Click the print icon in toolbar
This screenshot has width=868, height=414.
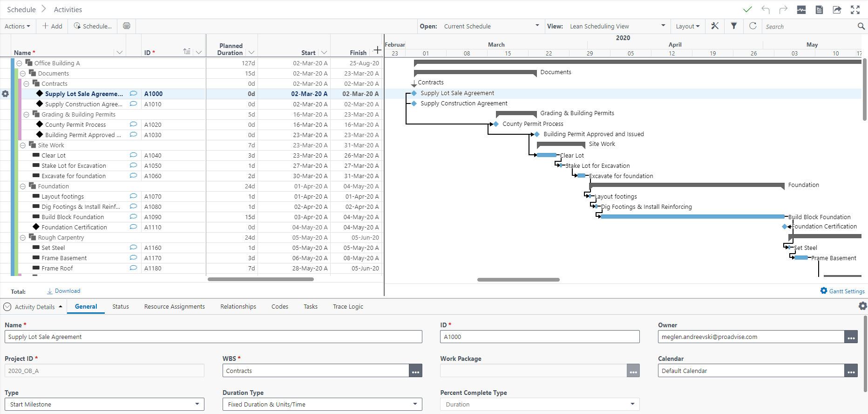127,26
